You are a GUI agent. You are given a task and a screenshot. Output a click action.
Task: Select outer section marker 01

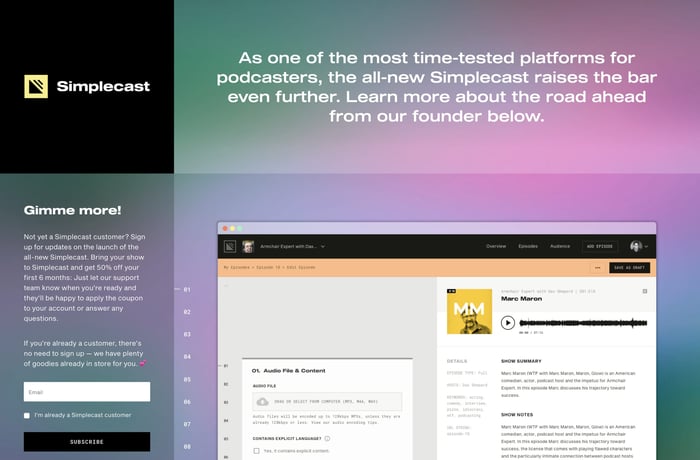pyautogui.click(x=187, y=289)
